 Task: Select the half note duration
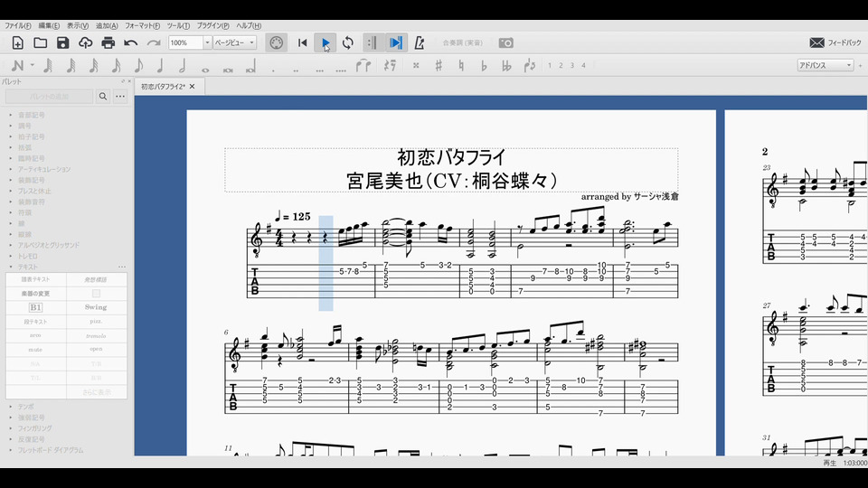[182, 65]
